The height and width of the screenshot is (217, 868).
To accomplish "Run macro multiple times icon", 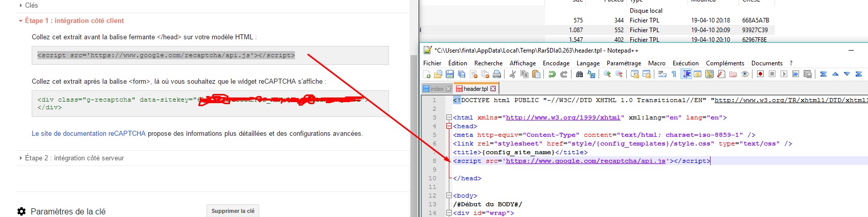I will point(796,74).
